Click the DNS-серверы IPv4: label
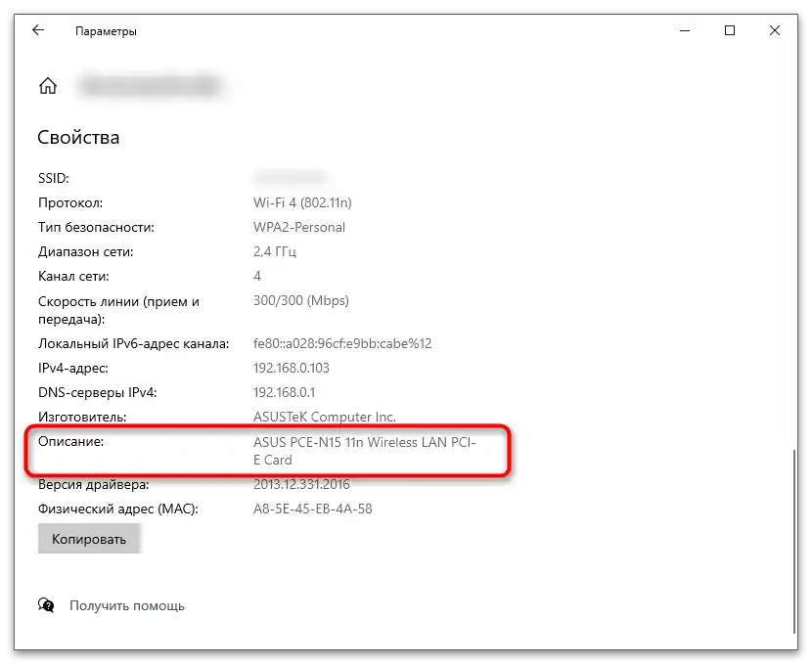The width and height of the screenshot is (812, 664). 98,392
